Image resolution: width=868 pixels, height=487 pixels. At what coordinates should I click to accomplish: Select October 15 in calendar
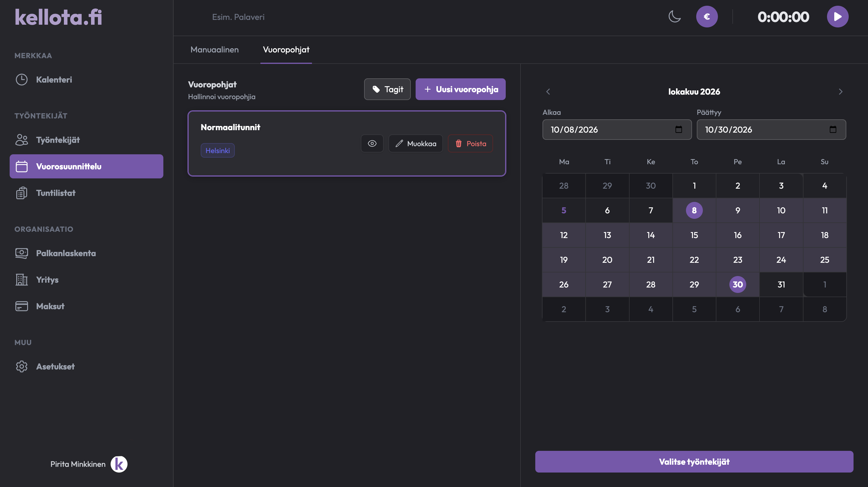(x=694, y=235)
